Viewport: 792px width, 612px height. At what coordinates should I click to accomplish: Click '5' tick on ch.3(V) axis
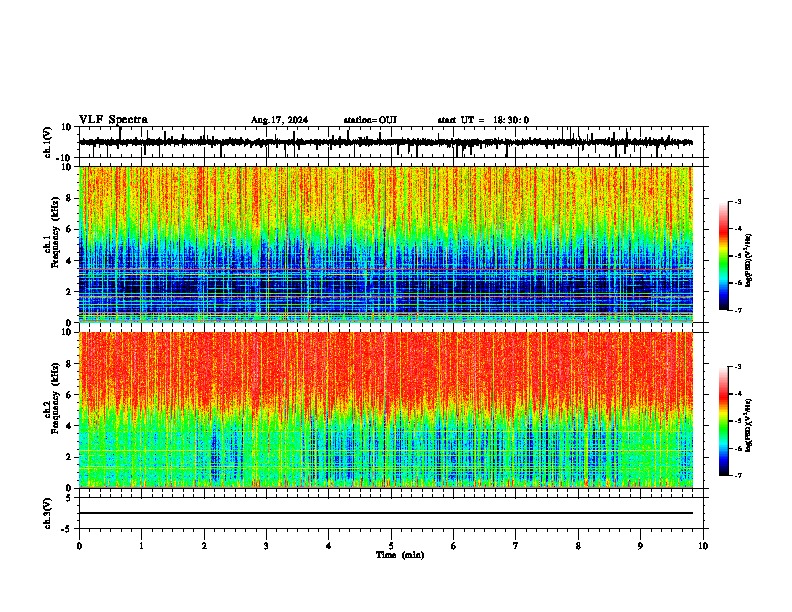tap(69, 498)
